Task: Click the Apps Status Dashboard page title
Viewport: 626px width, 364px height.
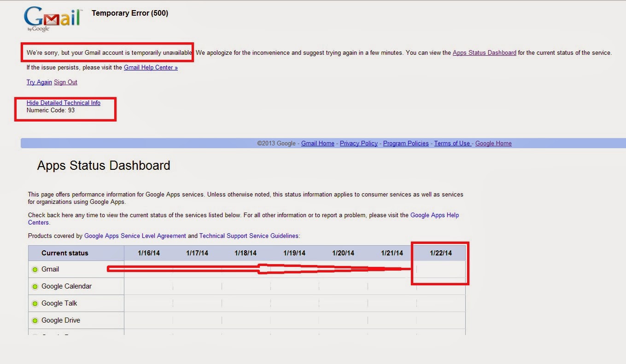Action: coord(104,166)
